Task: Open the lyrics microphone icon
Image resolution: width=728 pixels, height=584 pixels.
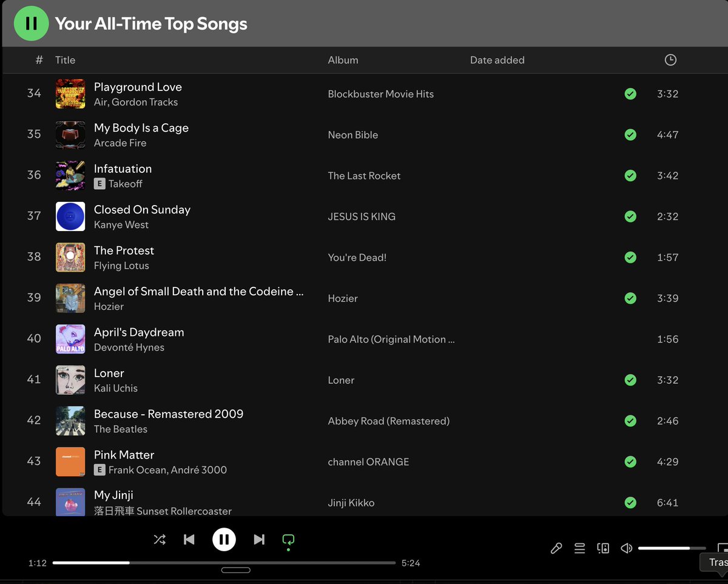Action: pos(556,548)
